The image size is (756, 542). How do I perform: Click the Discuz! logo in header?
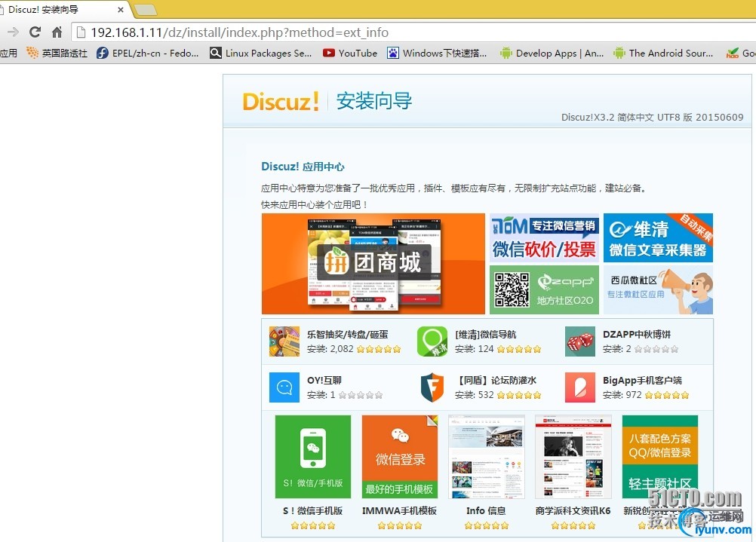281,101
